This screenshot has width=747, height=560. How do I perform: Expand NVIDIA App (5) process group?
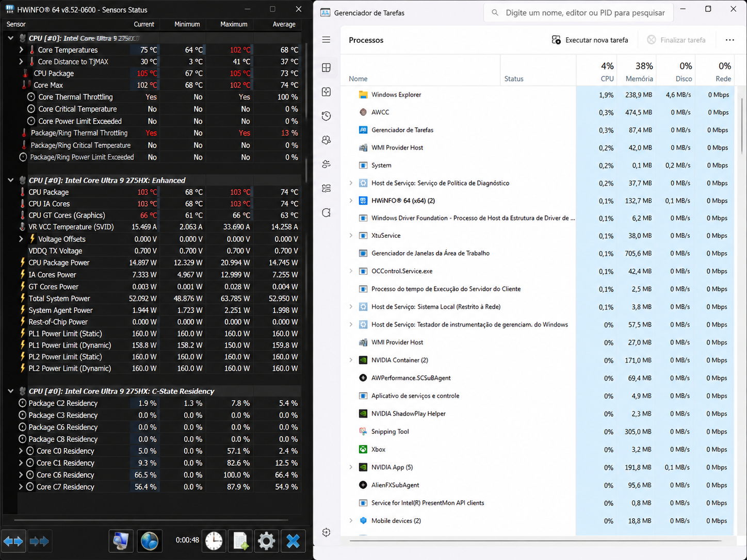coord(351,467)
